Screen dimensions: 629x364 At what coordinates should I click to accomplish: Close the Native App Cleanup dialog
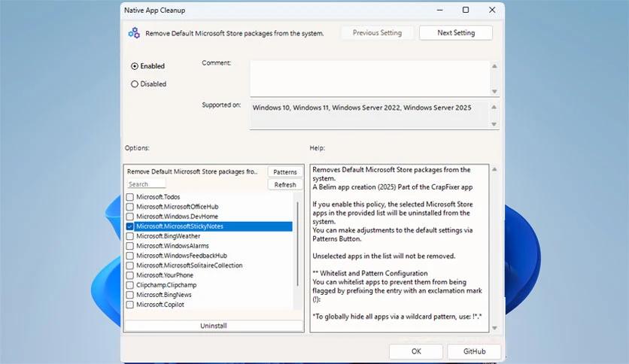tap(491, 10)
